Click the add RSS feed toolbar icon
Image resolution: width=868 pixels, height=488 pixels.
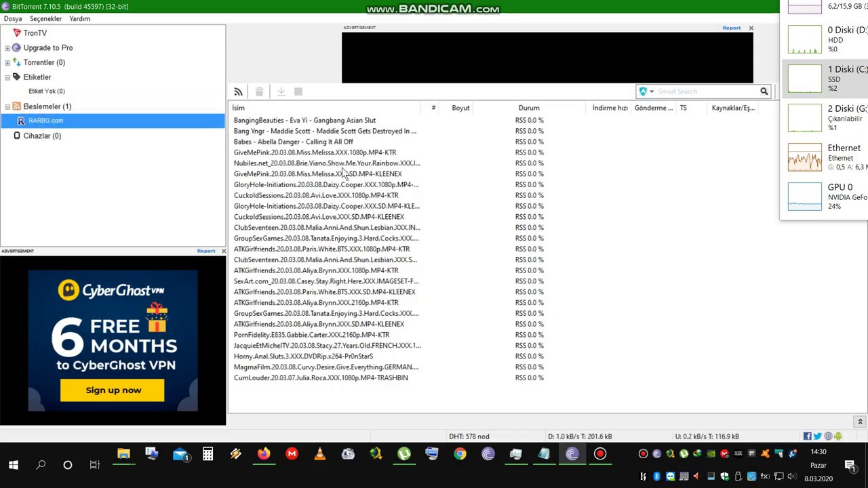238,91
